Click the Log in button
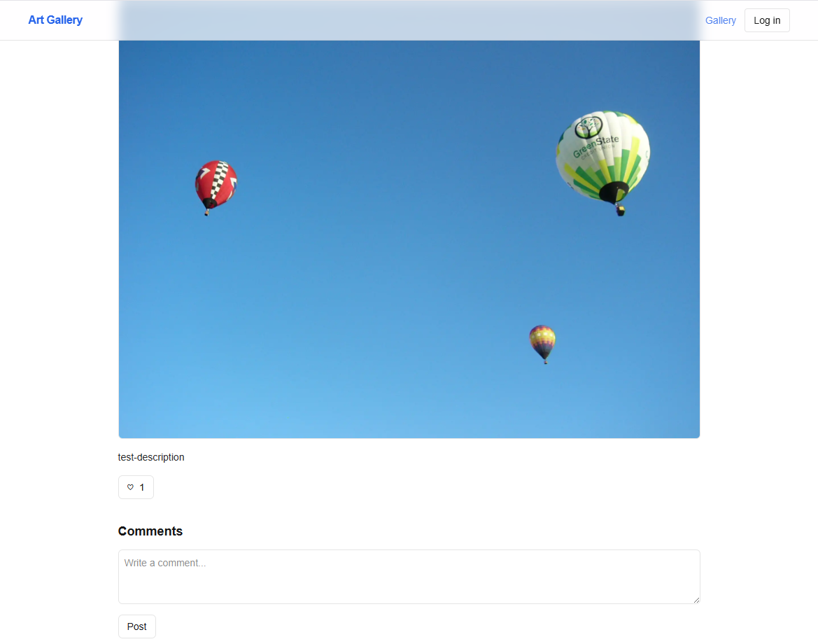 767,20
